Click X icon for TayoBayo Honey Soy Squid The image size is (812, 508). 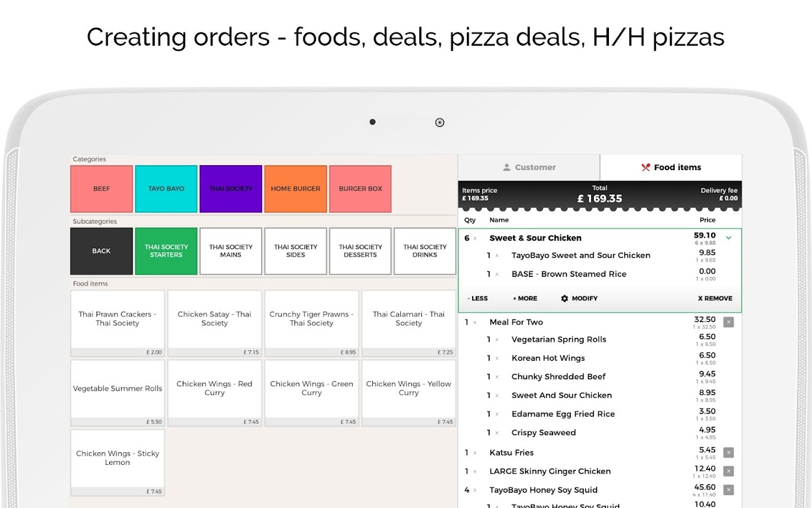click(x=728, y=490)
